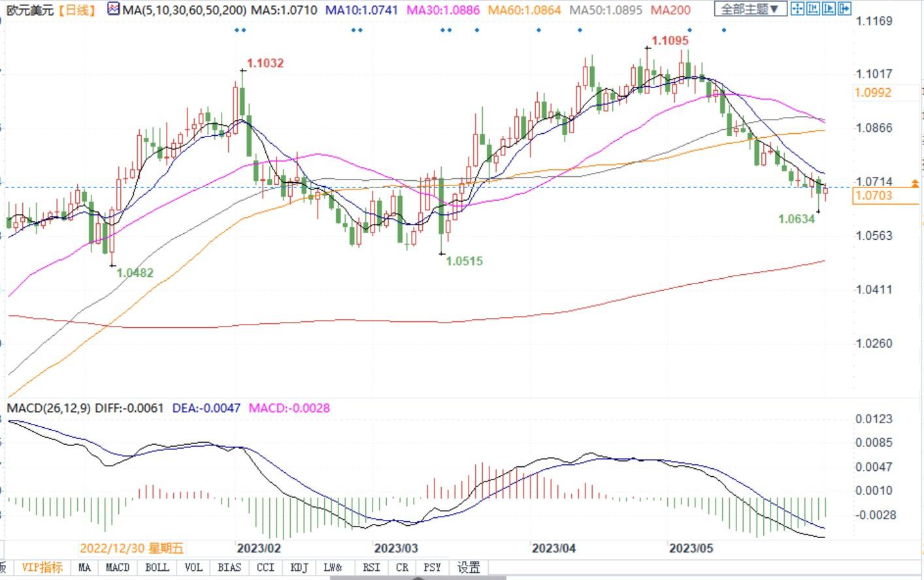The width and height of the screenshot is (924, 580).
Task: Click the MA indicator chart icon
Action: pyautogui.click(x=114, y=9)
